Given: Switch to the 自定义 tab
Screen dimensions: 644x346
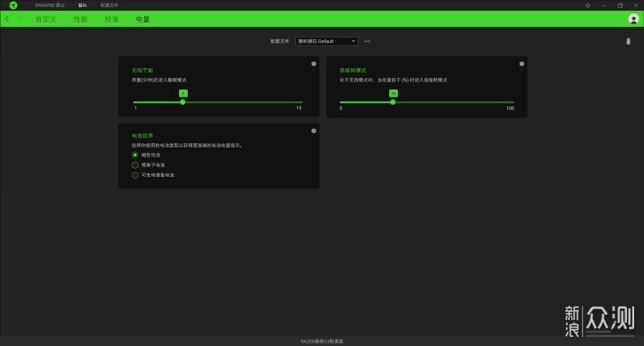Looking at the screenshot, I should (46, 20).
